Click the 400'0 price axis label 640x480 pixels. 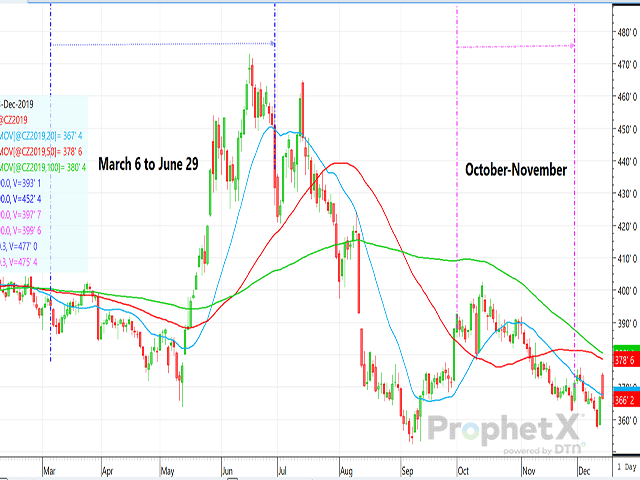click(x=629, y=291)
